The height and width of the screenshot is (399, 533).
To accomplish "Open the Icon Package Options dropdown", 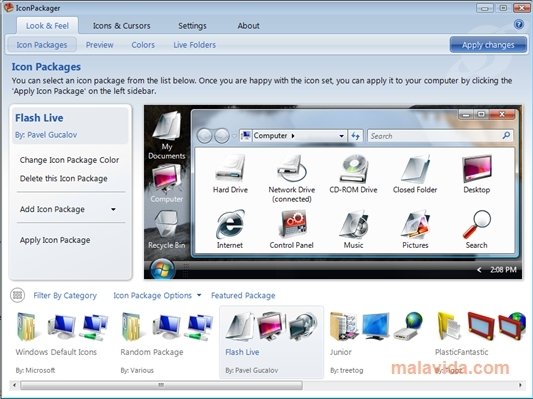I will (157, 295).
